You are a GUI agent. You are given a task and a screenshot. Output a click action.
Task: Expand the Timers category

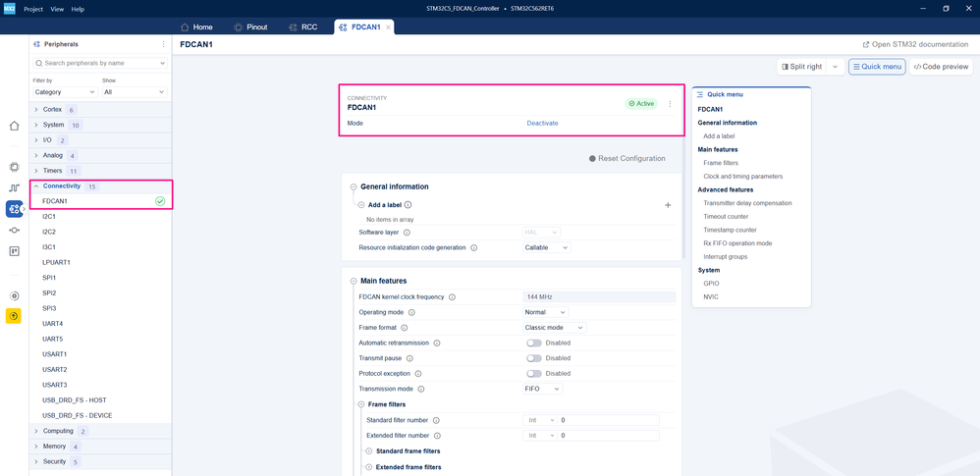tap(36, 171)
